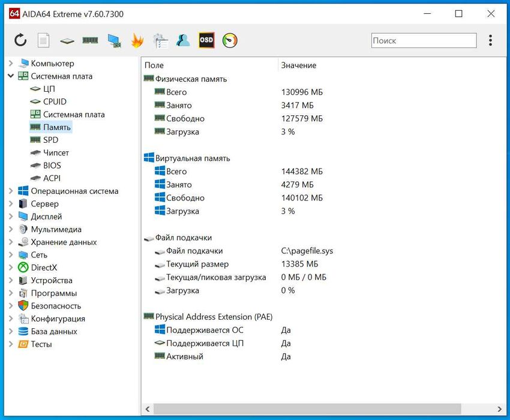Open the benchmark gauge toolbar icon
The width and height of the screenshot is (510, 420).
pos(230,41)
